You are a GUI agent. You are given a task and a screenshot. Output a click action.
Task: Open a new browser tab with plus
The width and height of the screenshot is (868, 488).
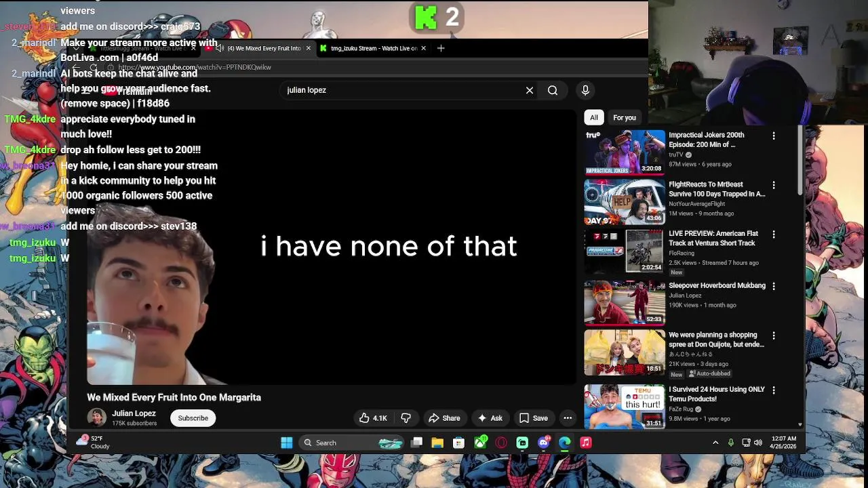pos(441,48)
